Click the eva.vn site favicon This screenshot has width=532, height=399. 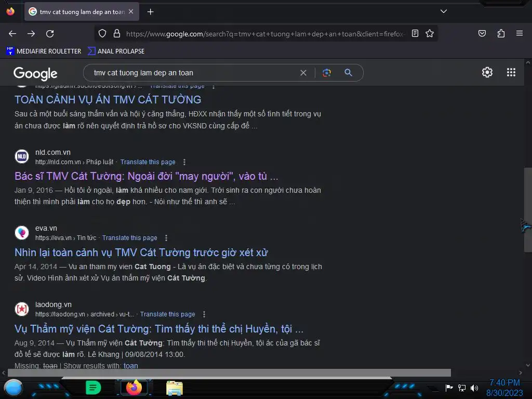pyautogui.click(x=22, y=233)
